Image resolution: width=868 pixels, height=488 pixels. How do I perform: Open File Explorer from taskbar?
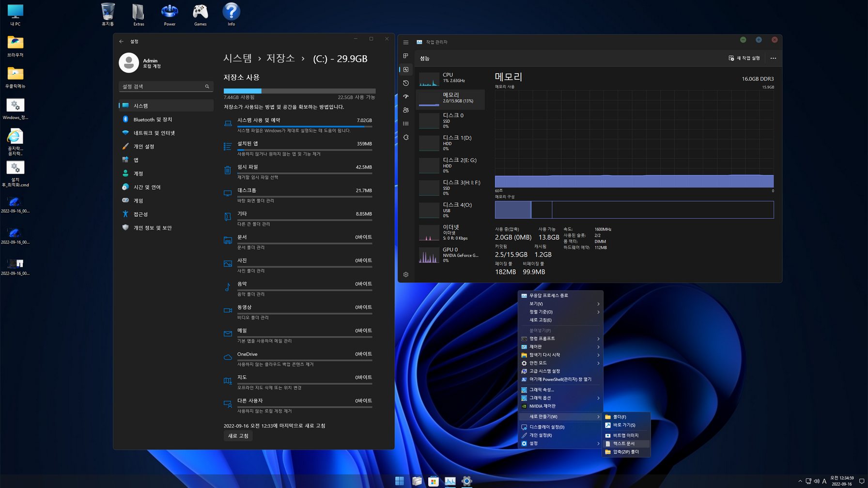click(417, 481)
